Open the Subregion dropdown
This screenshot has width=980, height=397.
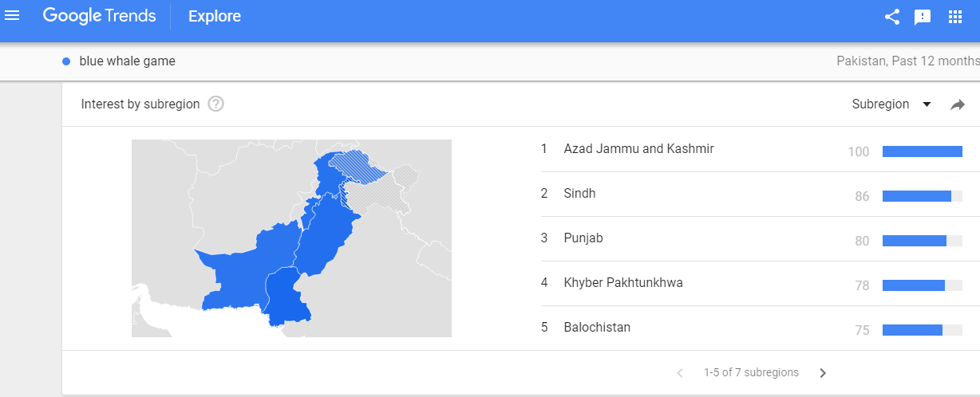tap(891, 104)
